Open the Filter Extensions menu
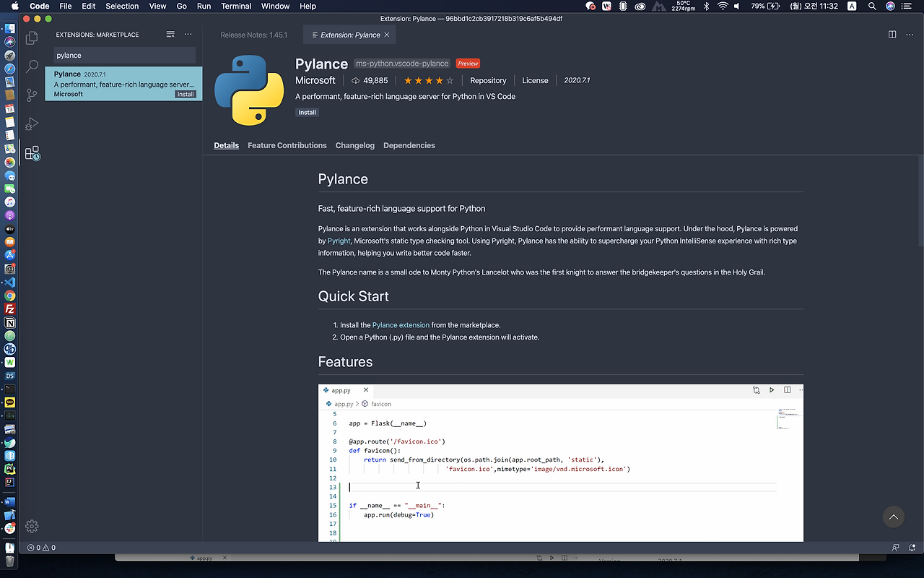924x578 pixels. tap(170, 34)
